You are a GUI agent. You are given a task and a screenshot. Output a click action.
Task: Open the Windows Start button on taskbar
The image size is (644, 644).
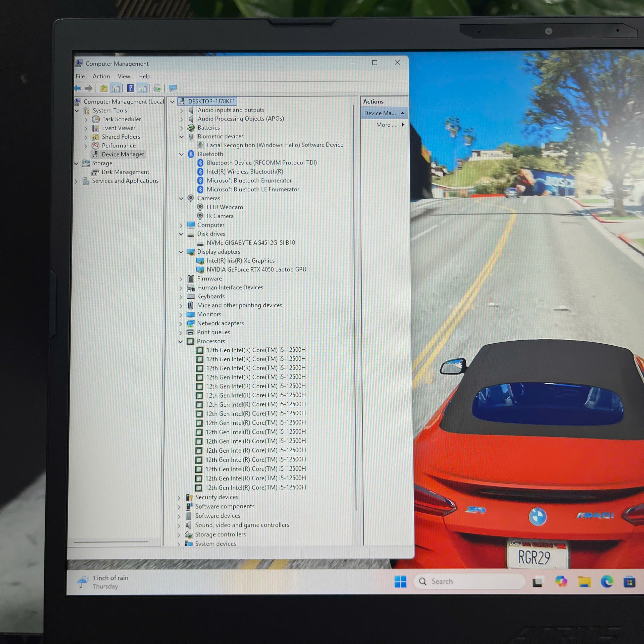tap(400, 582)
